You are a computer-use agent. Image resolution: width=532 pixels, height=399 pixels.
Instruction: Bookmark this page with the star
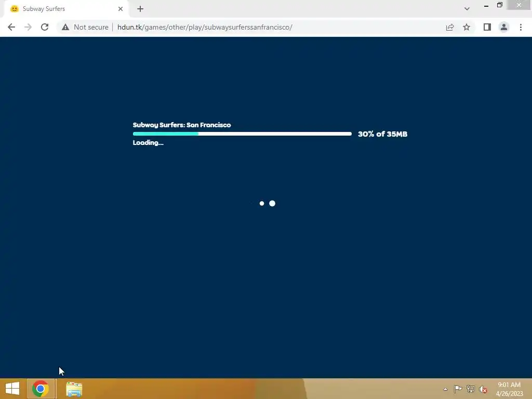coord(467,27)
